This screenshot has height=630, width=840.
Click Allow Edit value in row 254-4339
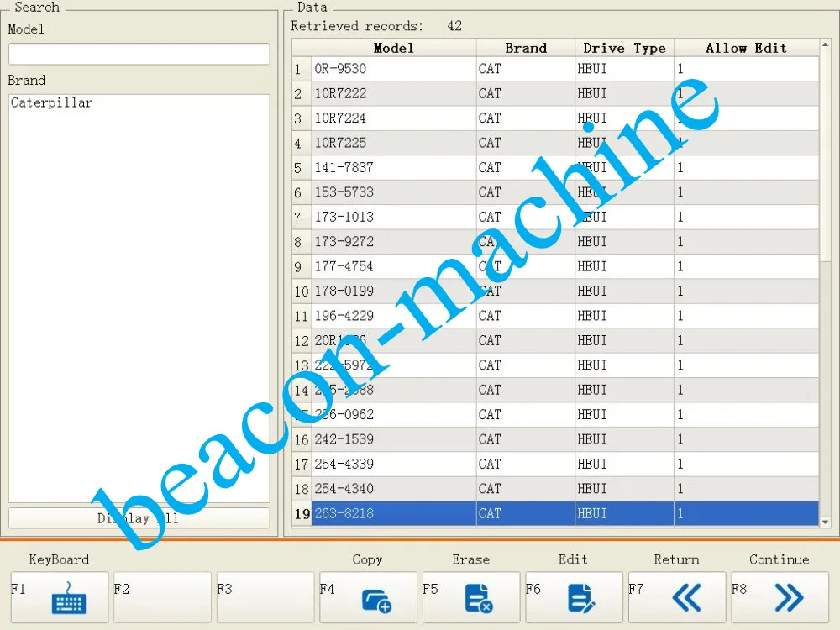point(746,464)
